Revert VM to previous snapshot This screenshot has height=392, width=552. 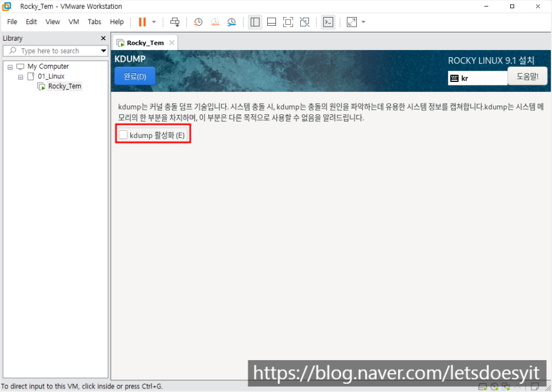click(215, 22)
